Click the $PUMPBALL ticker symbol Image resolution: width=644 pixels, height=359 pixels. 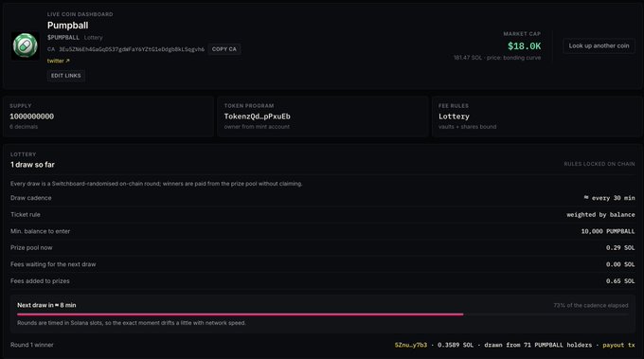click(63, 37)
